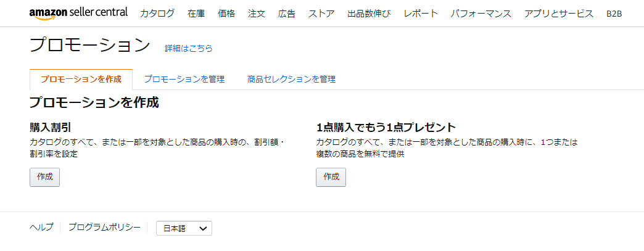The image size is (644, 251).
Task: Open the 出品数伸び menu
Action: click(369, 14)
